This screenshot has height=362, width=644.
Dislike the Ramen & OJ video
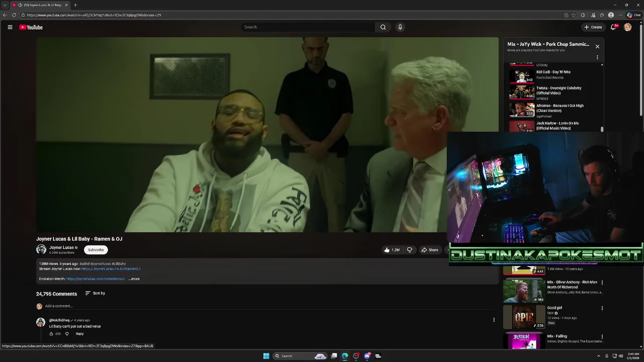(410, 250)
